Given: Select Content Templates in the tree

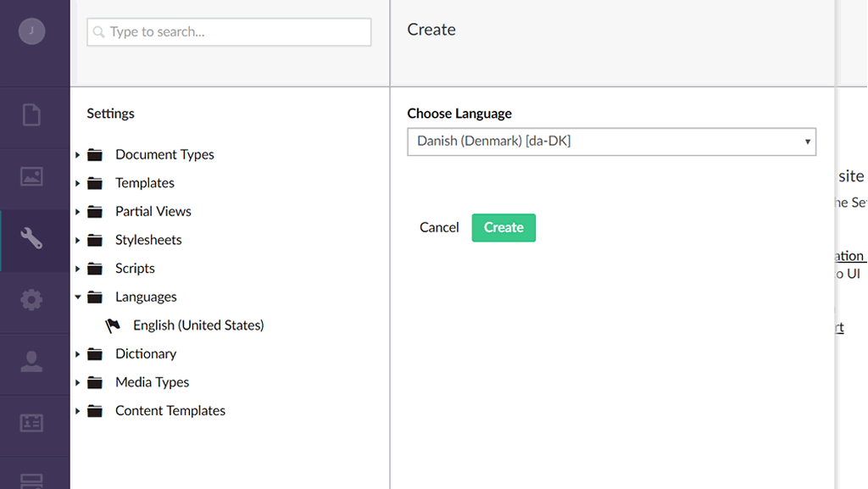Looking at the screenshot, I should 170,411.
